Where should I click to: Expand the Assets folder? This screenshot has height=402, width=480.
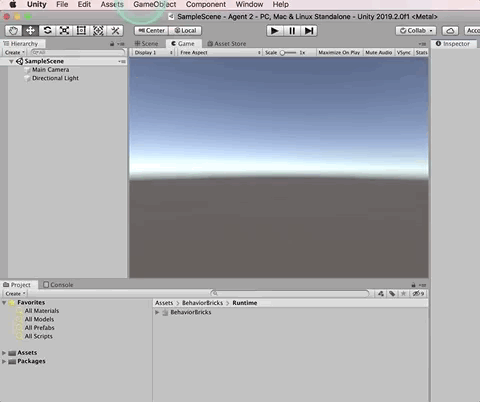pos(4,353)
